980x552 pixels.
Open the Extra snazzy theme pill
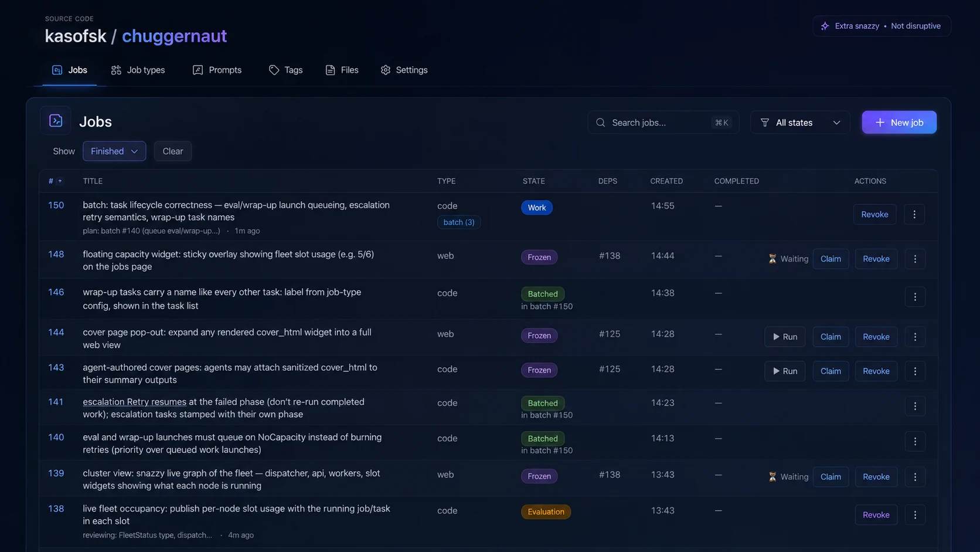[x=882, y=26]
